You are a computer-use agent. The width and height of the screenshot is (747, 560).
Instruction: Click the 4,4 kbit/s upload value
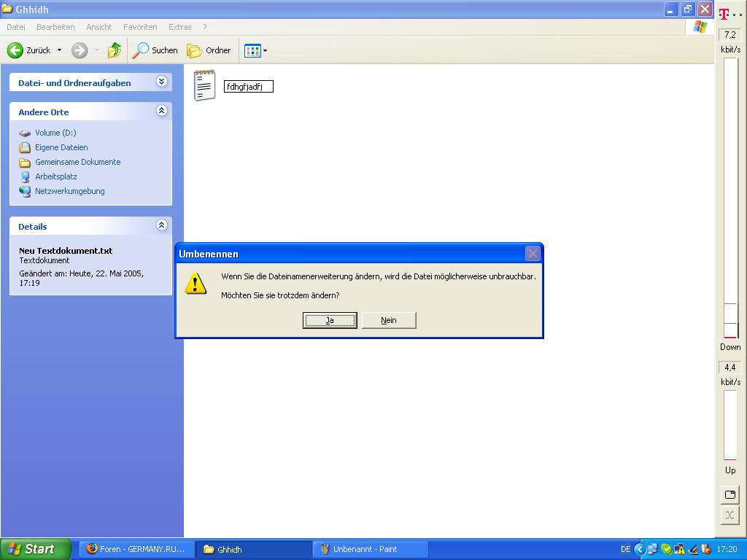(x=729, y=367)
